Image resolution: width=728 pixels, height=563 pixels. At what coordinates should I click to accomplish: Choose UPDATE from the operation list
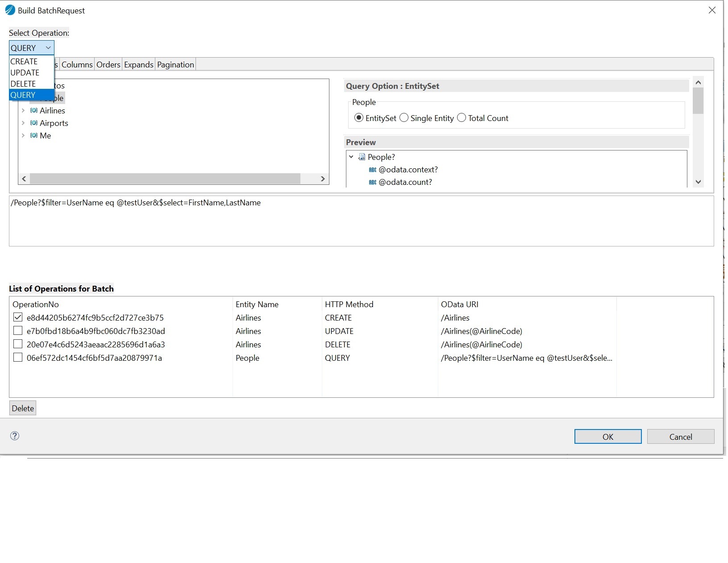pos(31,73)
